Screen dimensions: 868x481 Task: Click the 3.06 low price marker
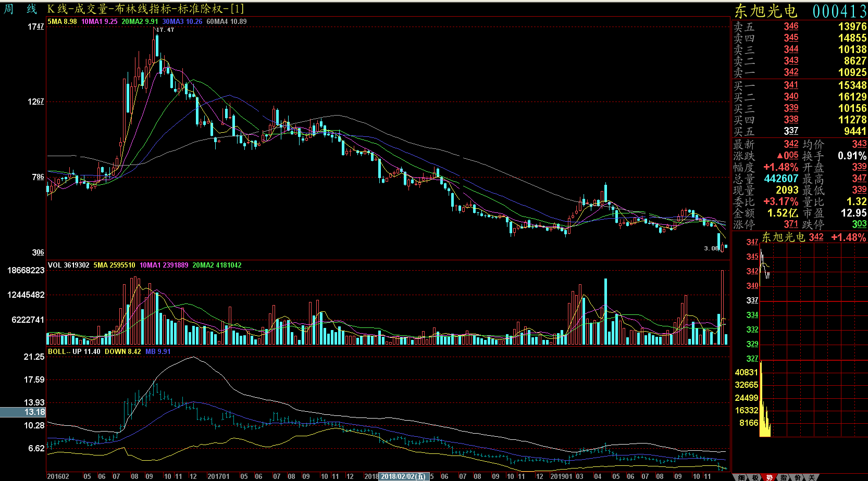click(x=711, y=248)
